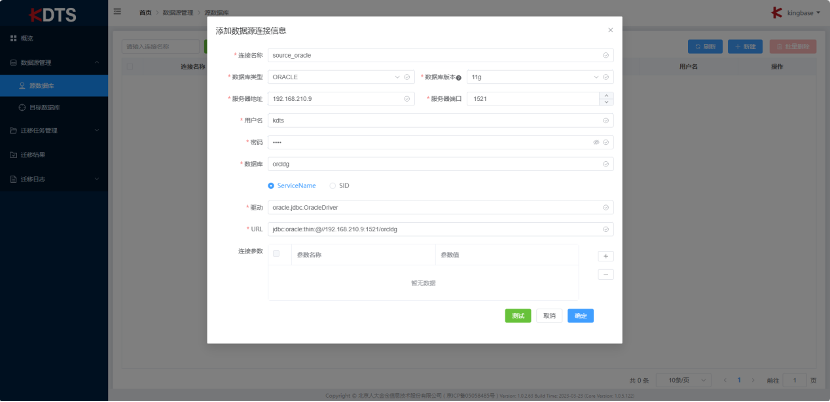Select the ServiceName radio button
The width and height of the screenshot is (830, 402).
coord(271,186)
